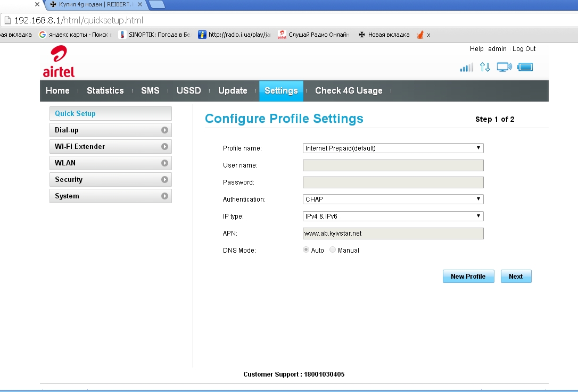Select Auto DNS mode radio button
The height and width of the screenshot is (392, 578).
tap(306, 250)
